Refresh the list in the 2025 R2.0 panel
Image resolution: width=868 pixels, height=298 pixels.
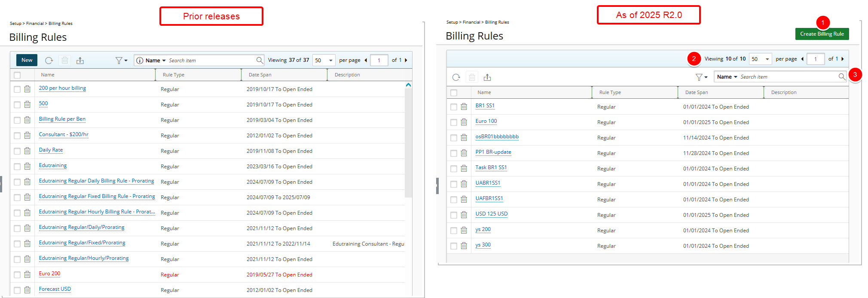coord(456,77)
